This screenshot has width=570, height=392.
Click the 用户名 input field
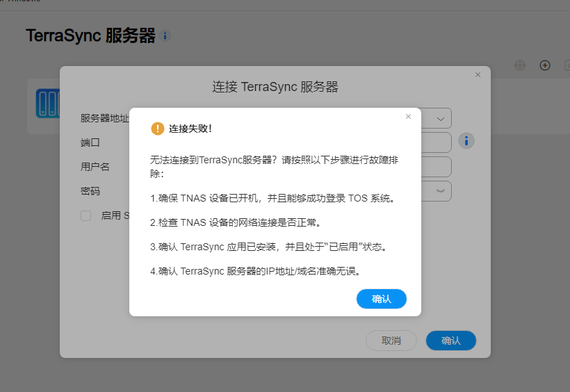(436, 167)
